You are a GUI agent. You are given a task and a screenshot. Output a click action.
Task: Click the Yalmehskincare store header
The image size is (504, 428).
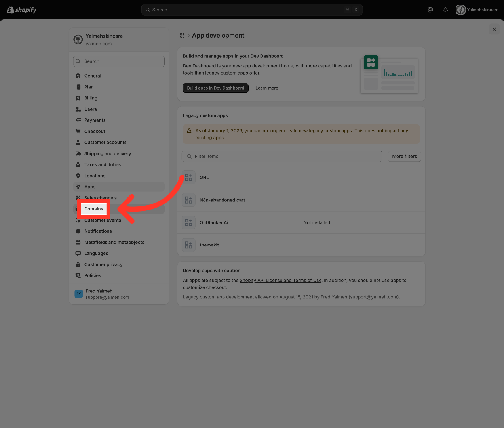point(119,40)
